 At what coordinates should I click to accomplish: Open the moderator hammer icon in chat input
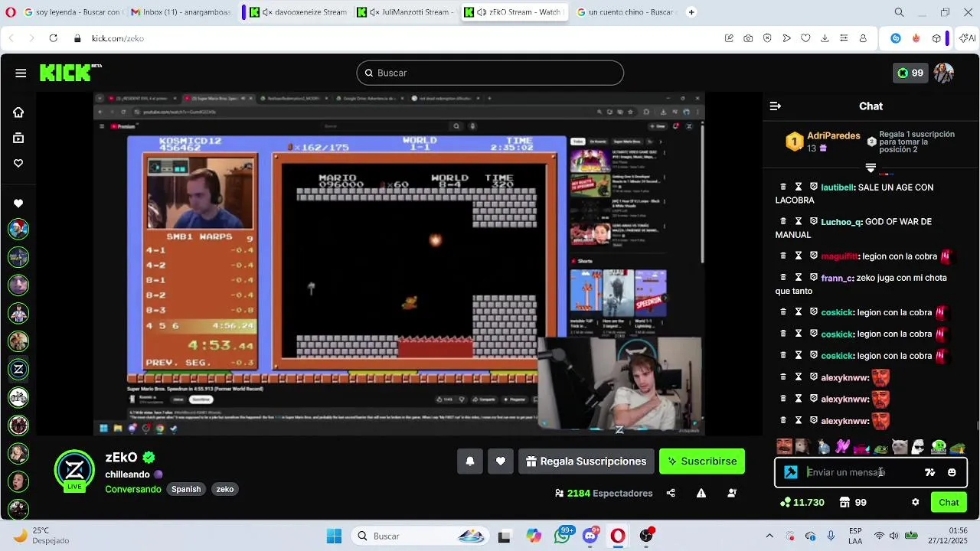[x=791, y=472]
